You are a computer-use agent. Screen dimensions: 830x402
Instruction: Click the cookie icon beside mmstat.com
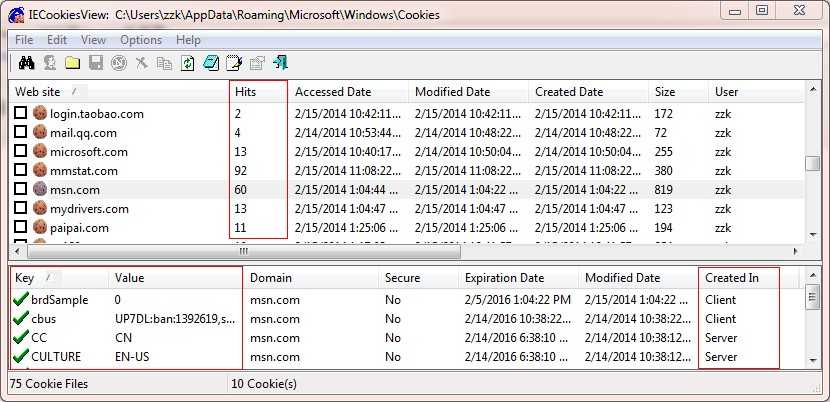(x=40, y=171)
